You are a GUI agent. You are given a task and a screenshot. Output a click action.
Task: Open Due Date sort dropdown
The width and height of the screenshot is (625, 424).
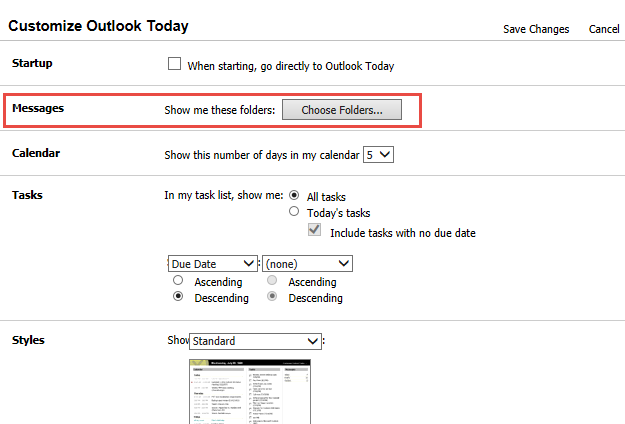[x=212, y=264]
